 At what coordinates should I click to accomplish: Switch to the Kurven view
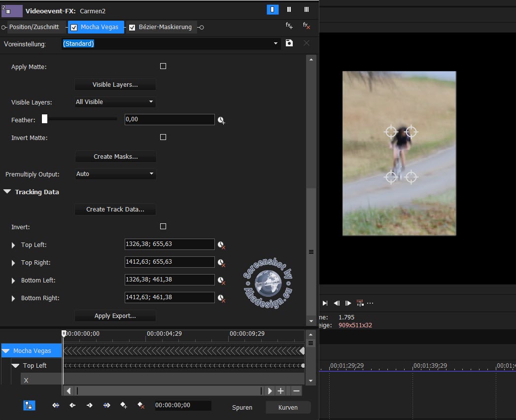coord(288,408)
